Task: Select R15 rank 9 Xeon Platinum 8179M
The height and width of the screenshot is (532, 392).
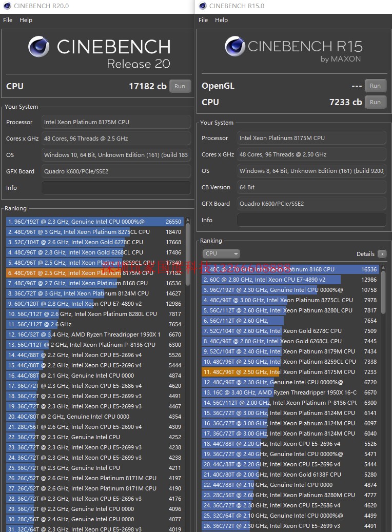Action: click(x=290, y=351)
